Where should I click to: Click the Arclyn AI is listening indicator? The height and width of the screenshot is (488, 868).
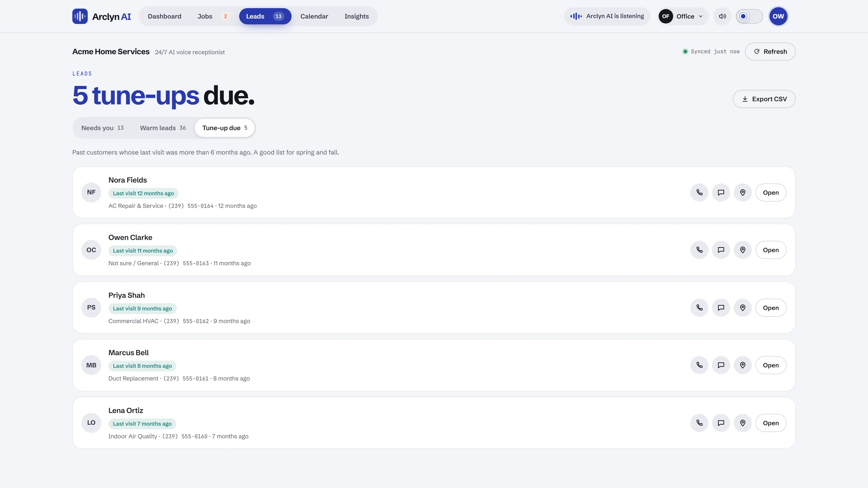click(607, 16)
